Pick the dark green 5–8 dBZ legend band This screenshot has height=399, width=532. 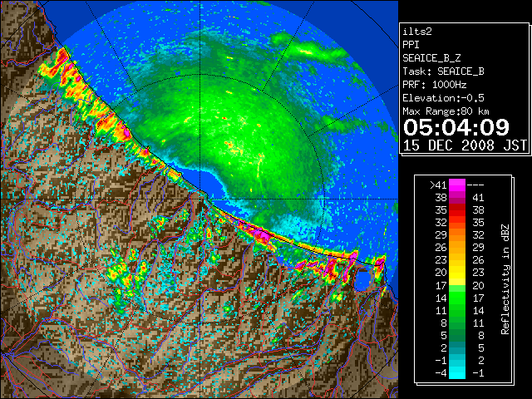click(x=457, y=335)
